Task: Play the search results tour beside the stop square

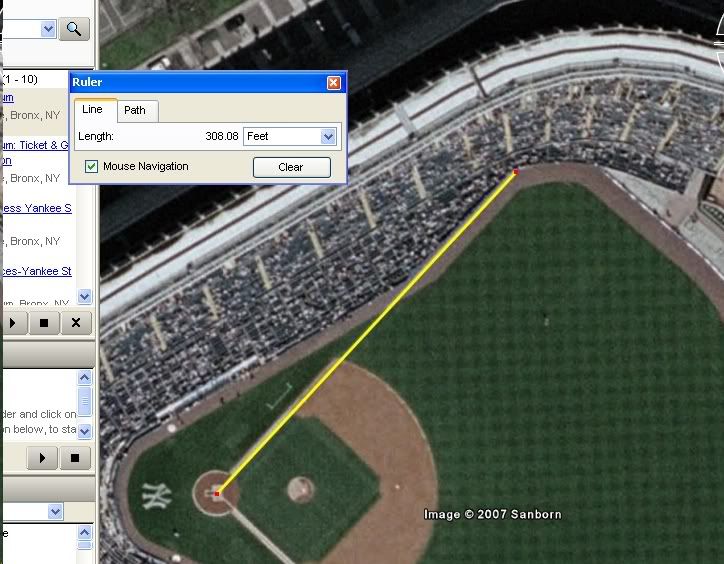Action: coord(13,323)
